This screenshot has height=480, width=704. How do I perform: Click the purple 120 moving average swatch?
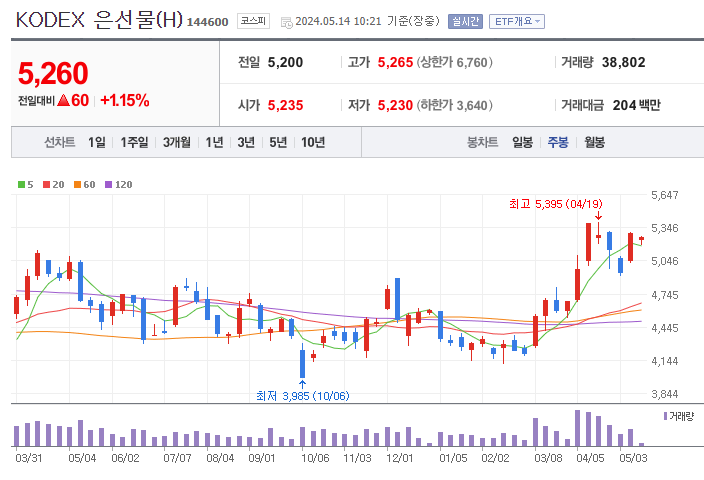click(108, 185)
